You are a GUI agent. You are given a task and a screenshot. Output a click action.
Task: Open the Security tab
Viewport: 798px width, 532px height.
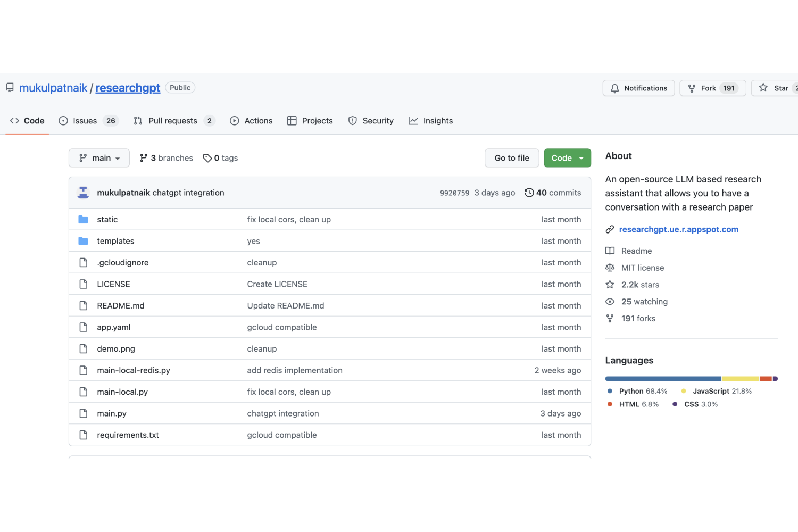(371, 121)
